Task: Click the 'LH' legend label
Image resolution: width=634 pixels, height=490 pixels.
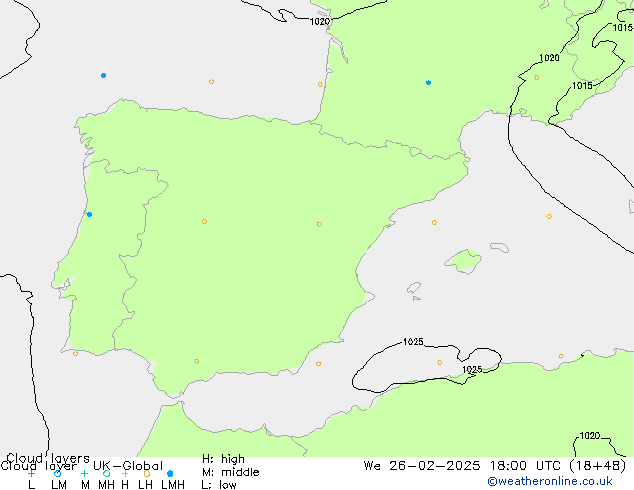Action: 145,485
